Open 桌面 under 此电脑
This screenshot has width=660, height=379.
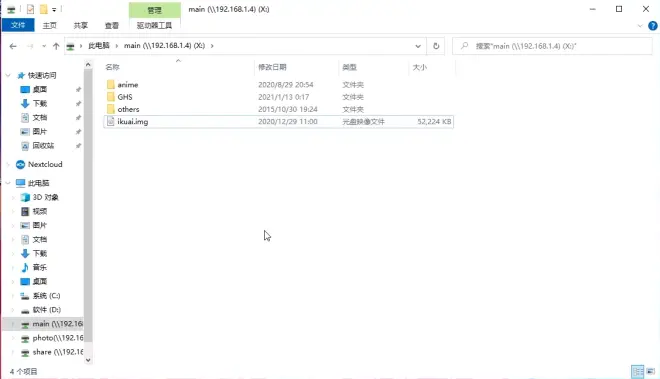click(x=40, y=281)
